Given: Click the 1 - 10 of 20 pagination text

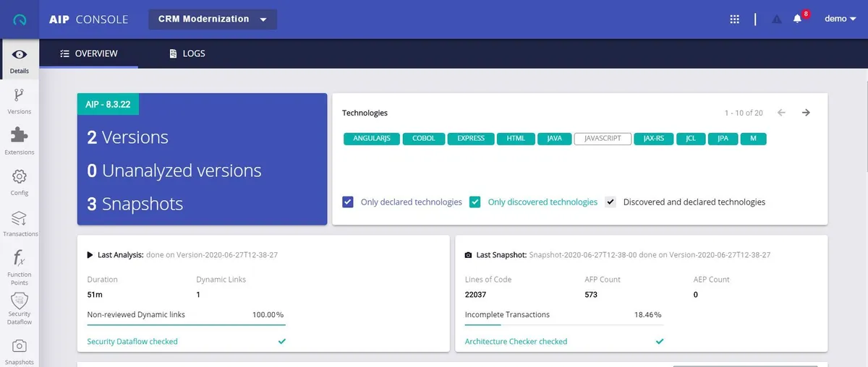Looking at the screenshot, I should click(744, 113).
